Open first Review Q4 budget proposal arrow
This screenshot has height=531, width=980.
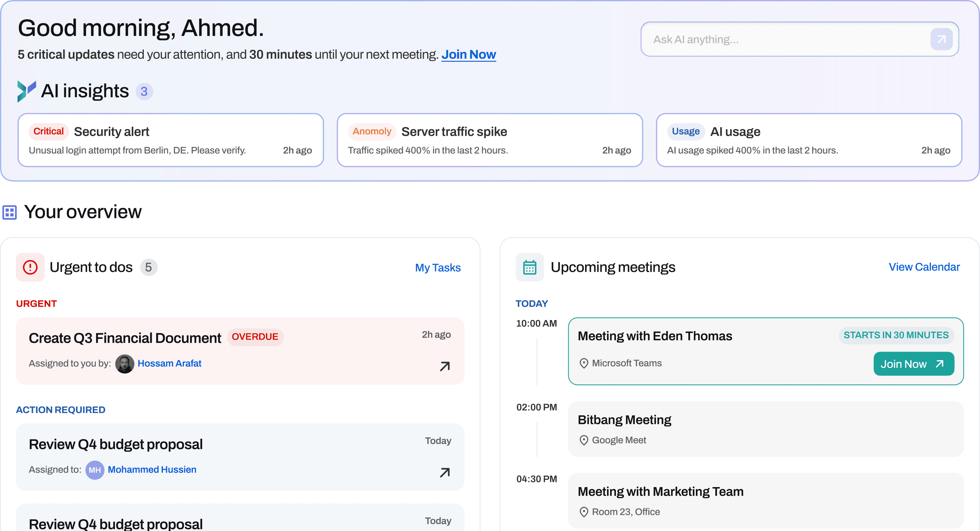pos(444,472)
